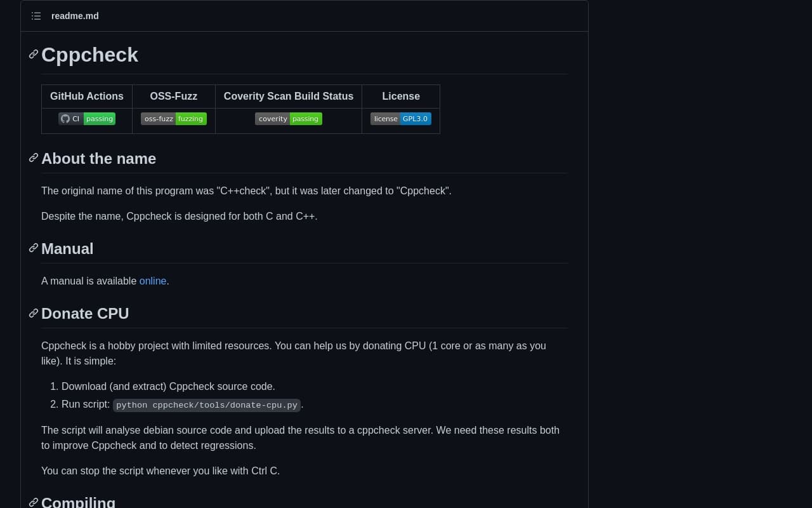This screenshot has height=508, width=812.
Task: Click anchor link icon beside About the name
Action: [x=34, y=157]
